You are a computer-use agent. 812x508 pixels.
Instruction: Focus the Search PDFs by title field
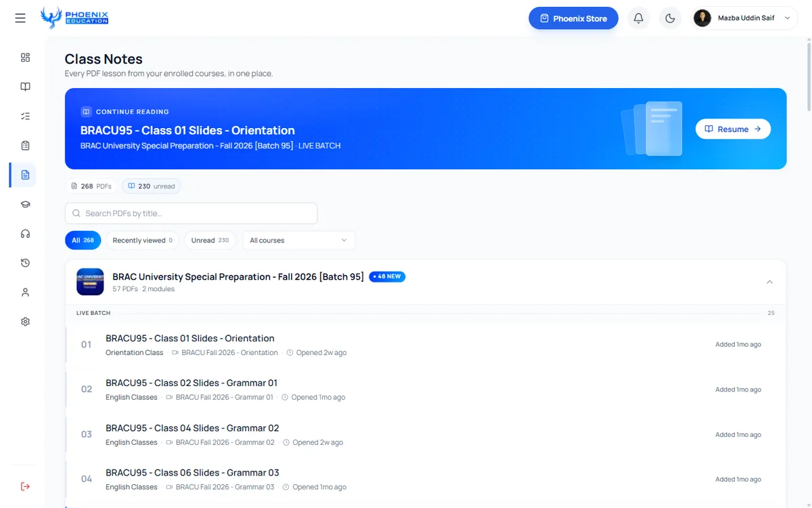(191, 213)
